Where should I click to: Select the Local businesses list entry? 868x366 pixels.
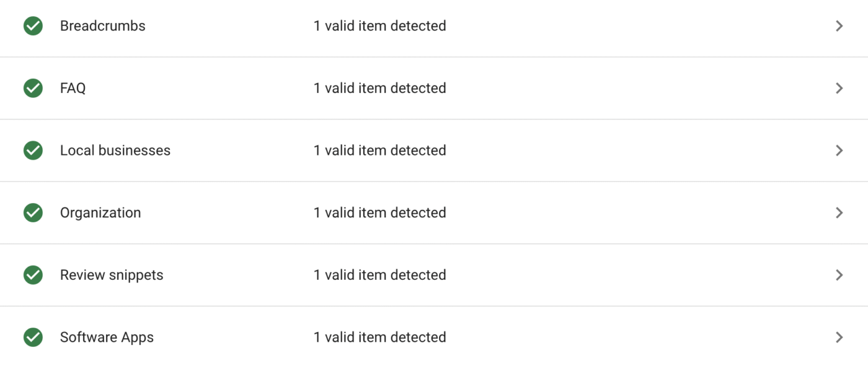115,150
